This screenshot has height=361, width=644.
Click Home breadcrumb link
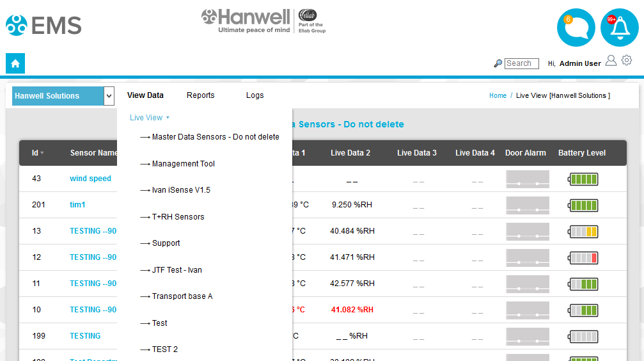pos(498,95)
